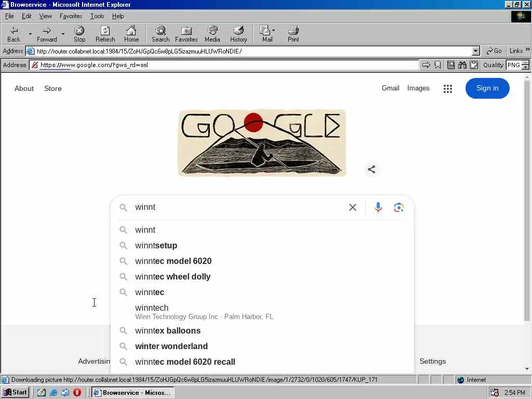Screen dimensions: 532x399
Task: Open the Back history dropdown arrow
Action: click(x=30, y=34)
